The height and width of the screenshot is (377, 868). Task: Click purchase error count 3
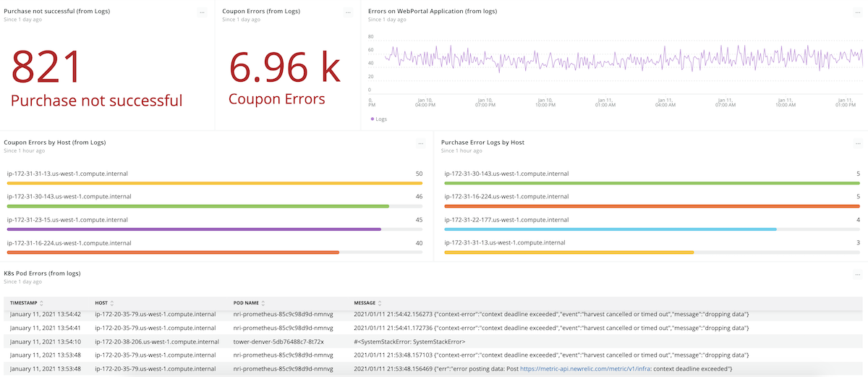[x=858, y=243]
